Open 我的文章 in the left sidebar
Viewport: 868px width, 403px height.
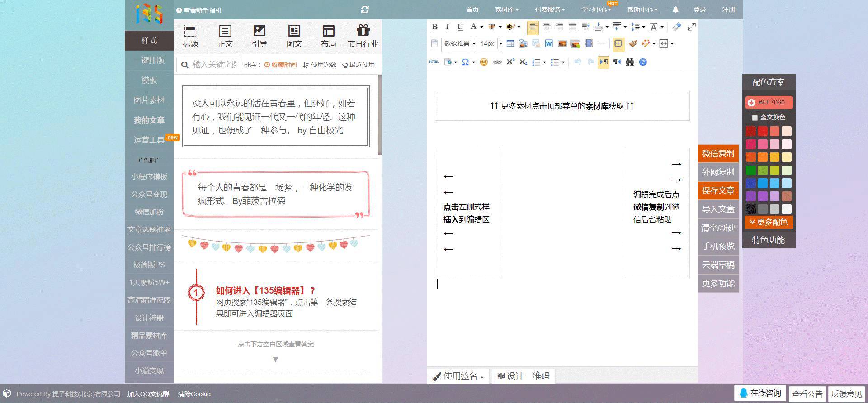coord(149,120)
